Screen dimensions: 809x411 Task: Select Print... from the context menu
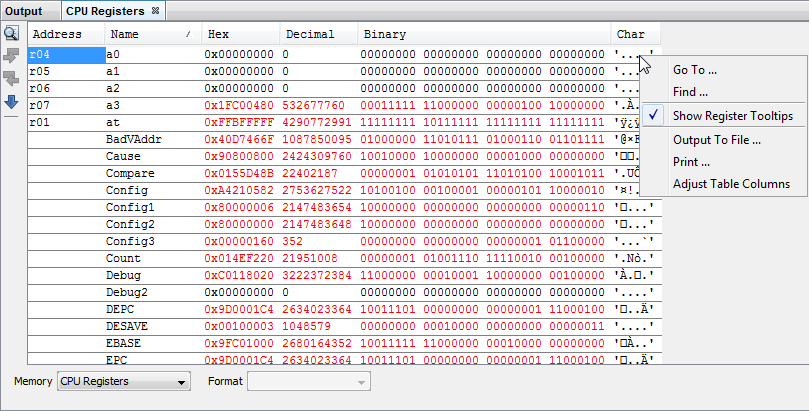click(x=691, y=162)
